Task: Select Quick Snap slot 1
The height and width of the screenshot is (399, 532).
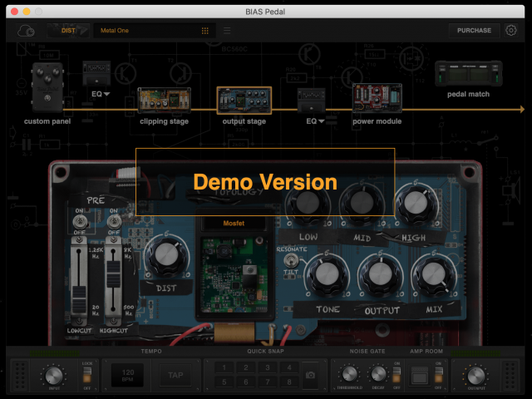Action: (x=224, y=367)
